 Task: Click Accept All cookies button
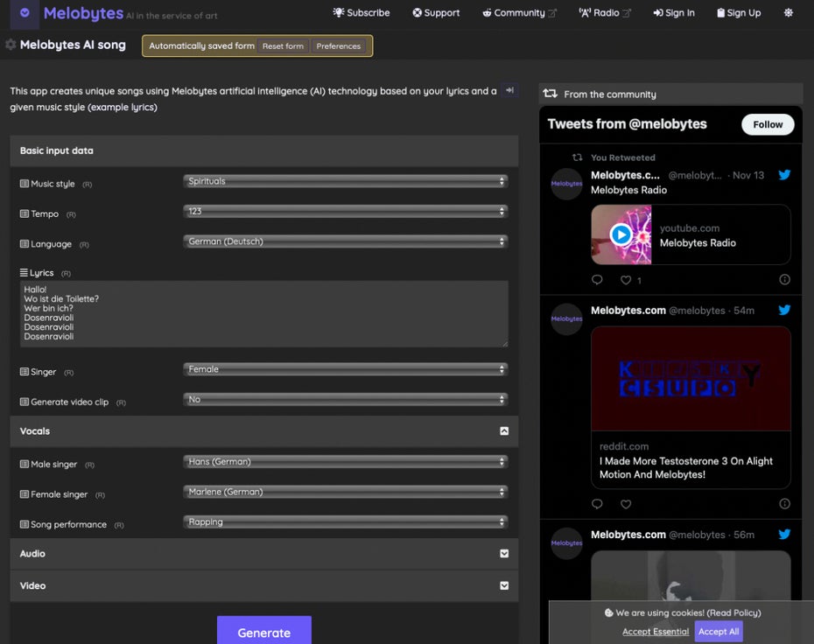pos(718,632)
